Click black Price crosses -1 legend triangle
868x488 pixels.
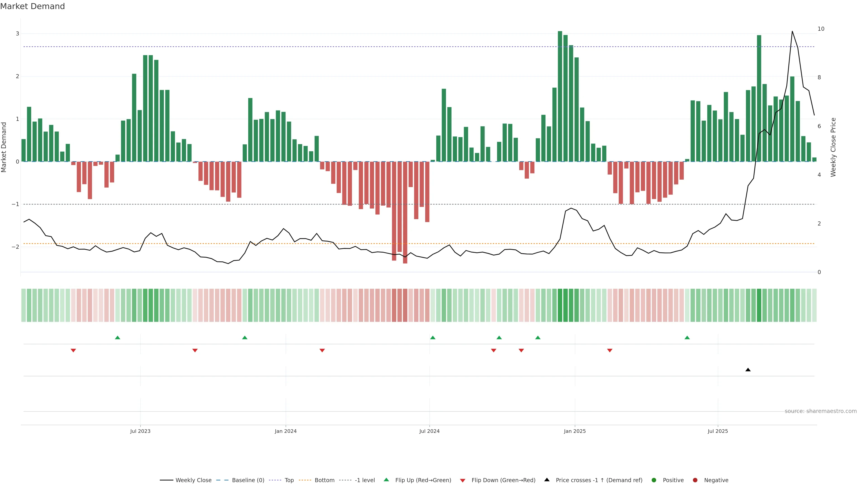point(547,480)
